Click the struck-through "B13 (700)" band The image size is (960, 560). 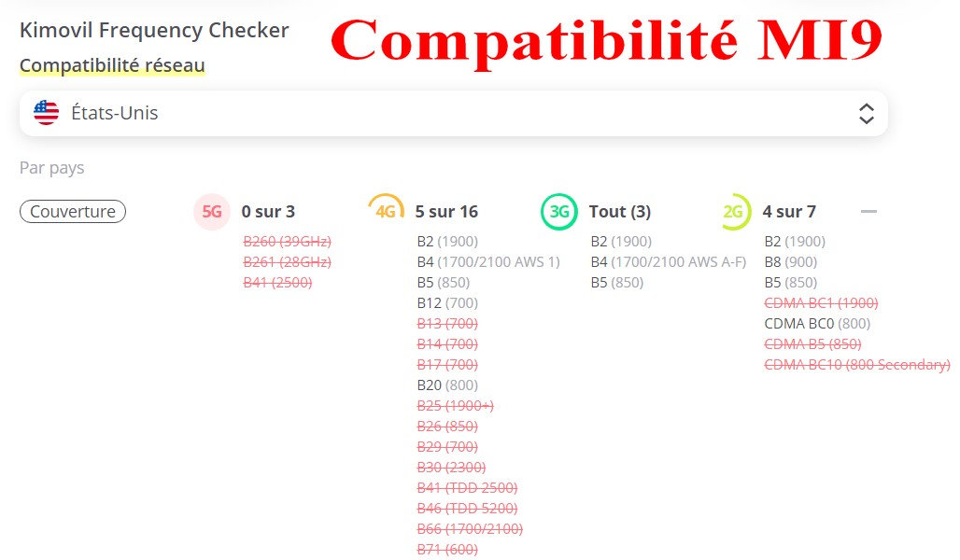coord(447,324)
